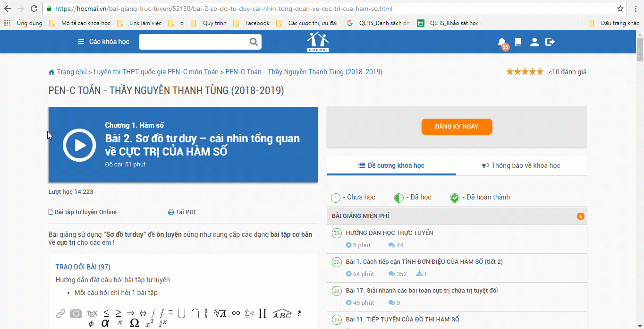Insert the equivalence double arrow symbol
Image resolution: width=644 pixels, height=329 pixels.
point(143,313)
